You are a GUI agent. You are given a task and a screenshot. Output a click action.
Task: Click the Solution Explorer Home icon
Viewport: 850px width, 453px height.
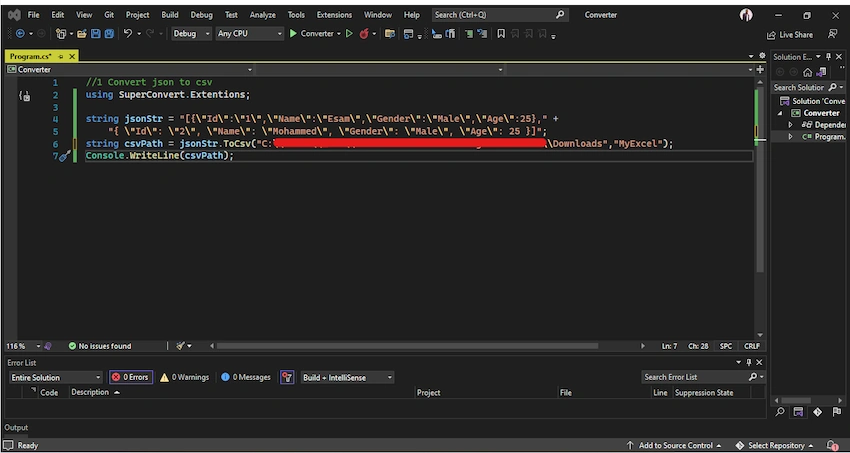(807, 72)
